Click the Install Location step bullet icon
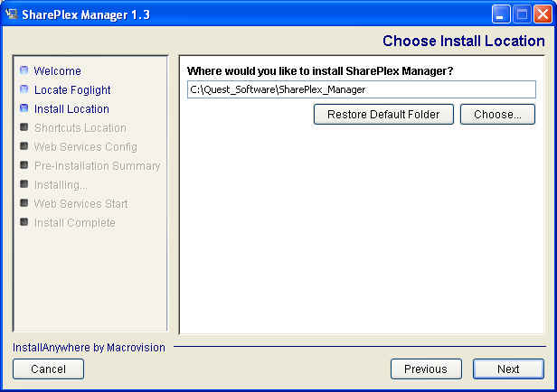This screenshot has height=392, width=557. click(x=24, y=107)
